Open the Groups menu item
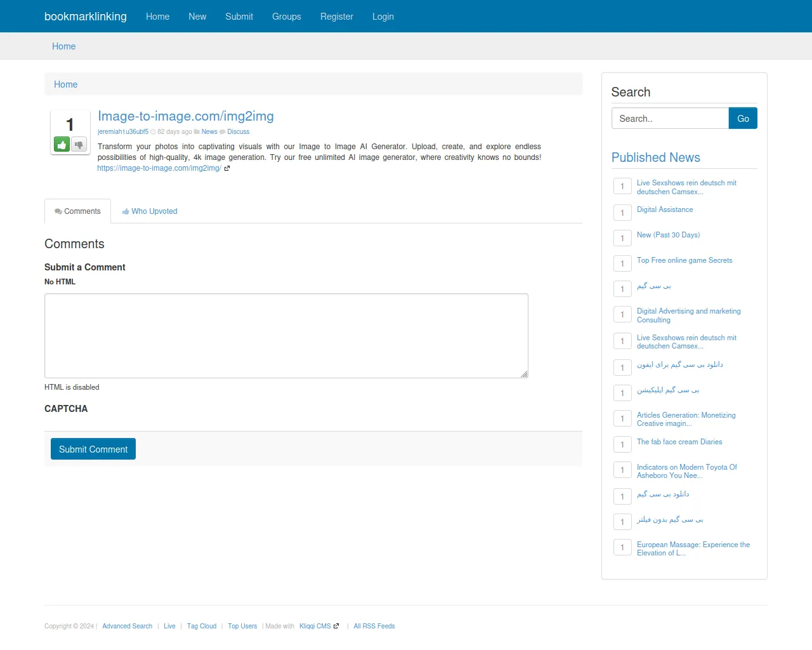812x650 pixels. 287,17
